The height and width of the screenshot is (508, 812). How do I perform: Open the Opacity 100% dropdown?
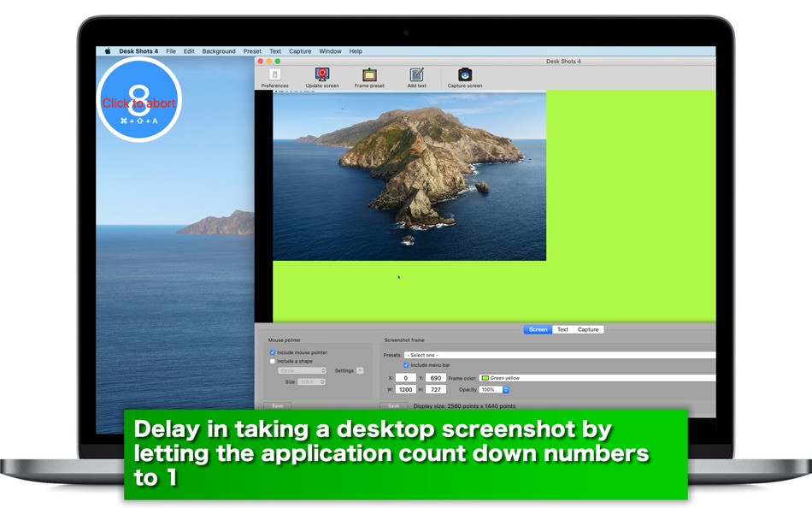click(494, 390)
